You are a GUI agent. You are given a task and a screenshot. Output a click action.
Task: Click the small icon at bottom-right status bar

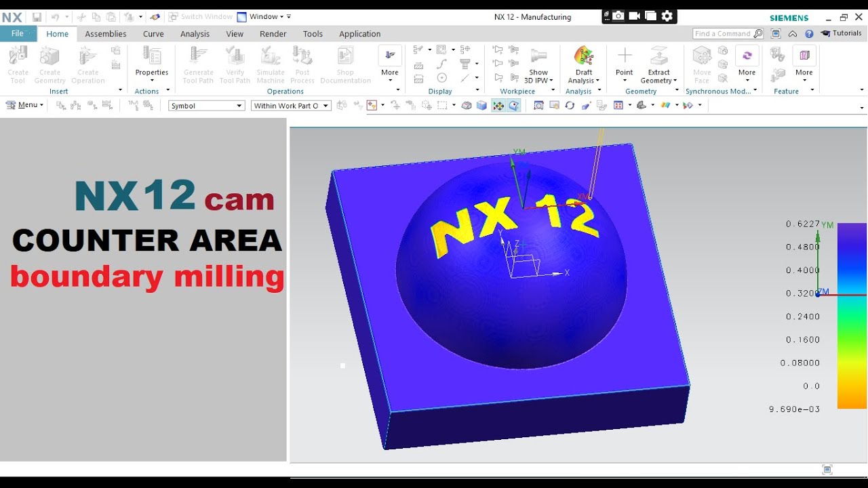pyautogui.click(x=827, y=470)
